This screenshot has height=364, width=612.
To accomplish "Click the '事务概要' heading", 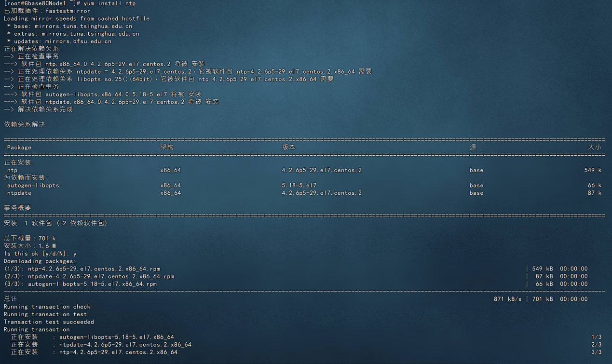I will tap(17, 208).
